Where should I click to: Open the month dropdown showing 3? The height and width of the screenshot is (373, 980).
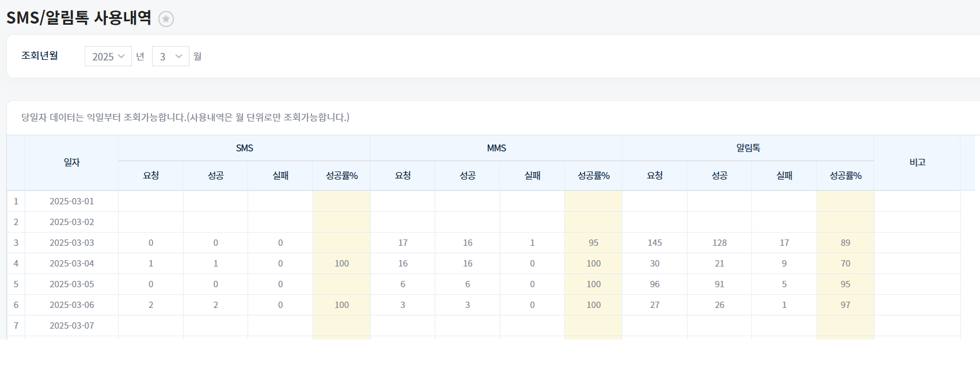click(170, 56)
